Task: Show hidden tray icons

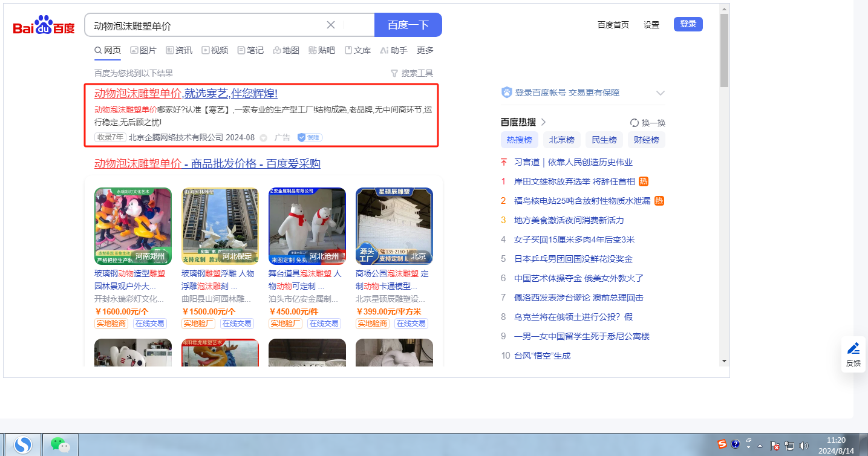Action: 760,446
